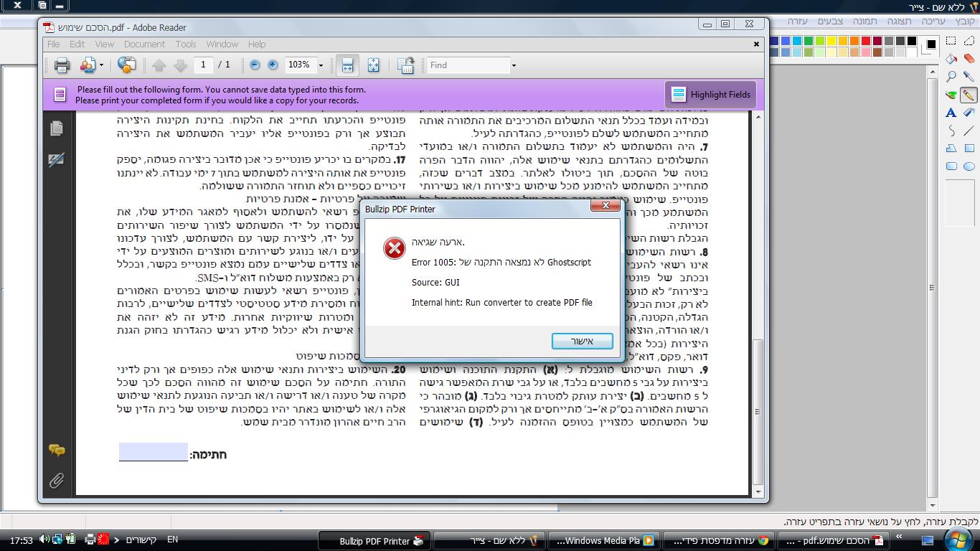Select the Paint airbrush spray tool
The image size is (980, 551).
969,113
